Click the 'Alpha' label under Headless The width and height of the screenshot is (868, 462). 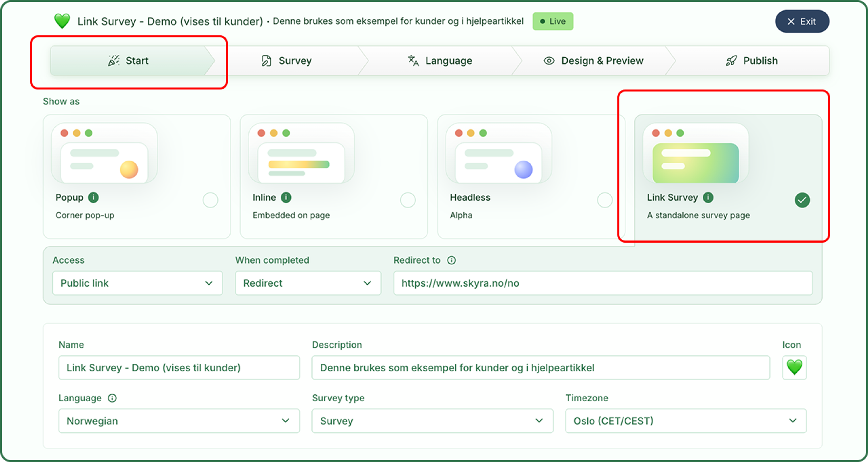(x=461, y=215)
